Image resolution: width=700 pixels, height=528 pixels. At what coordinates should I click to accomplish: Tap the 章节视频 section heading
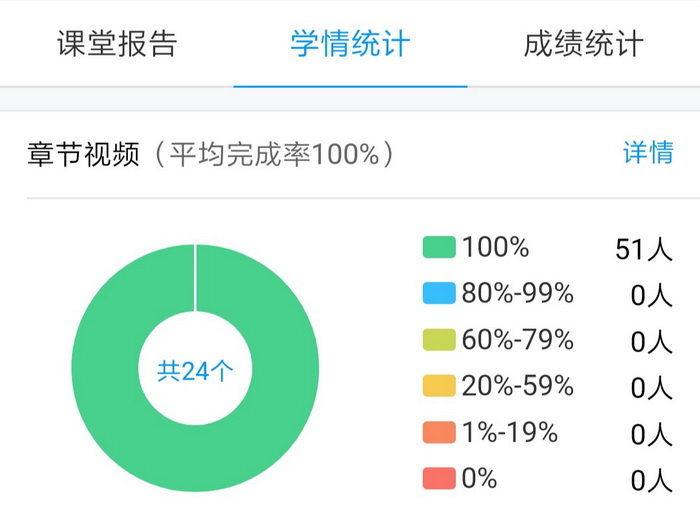(x=83, y=154)
